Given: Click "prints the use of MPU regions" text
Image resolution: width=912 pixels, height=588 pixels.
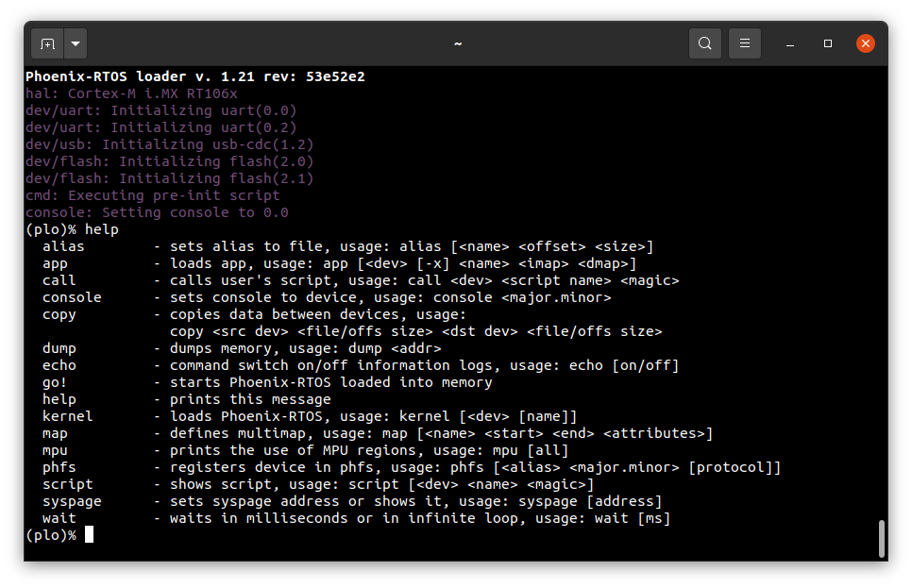Looking at the screenshot, I should [293, 450].
